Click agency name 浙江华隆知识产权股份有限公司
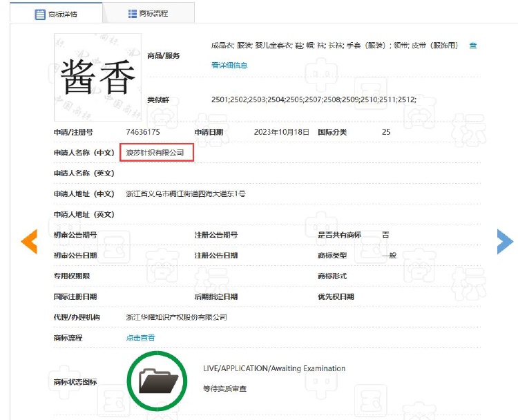The height and width of the screenshot is (420, 518). (x=177, y=317)
